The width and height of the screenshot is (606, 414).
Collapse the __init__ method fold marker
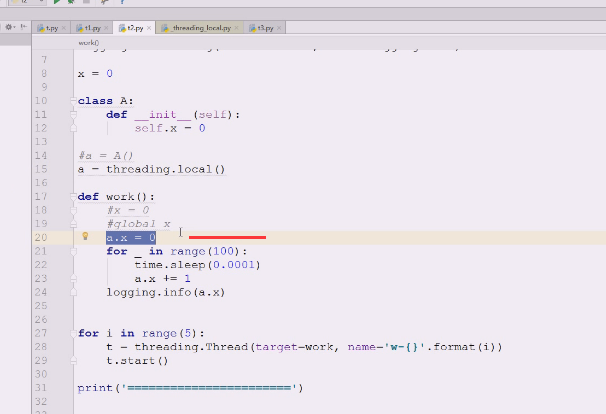[x=73, y=114]
